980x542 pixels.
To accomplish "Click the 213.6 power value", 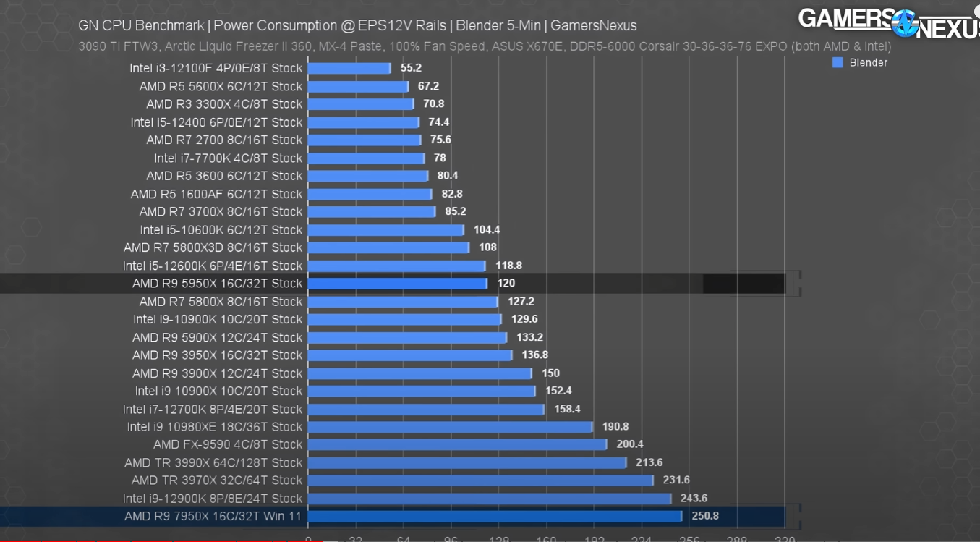I will tap(649, 462).
